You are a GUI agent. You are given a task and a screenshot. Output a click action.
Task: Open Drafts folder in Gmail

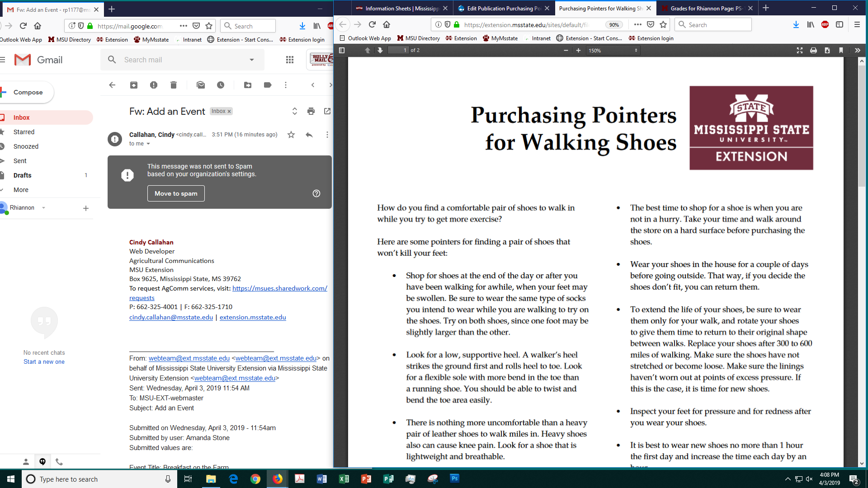(22, 175)
